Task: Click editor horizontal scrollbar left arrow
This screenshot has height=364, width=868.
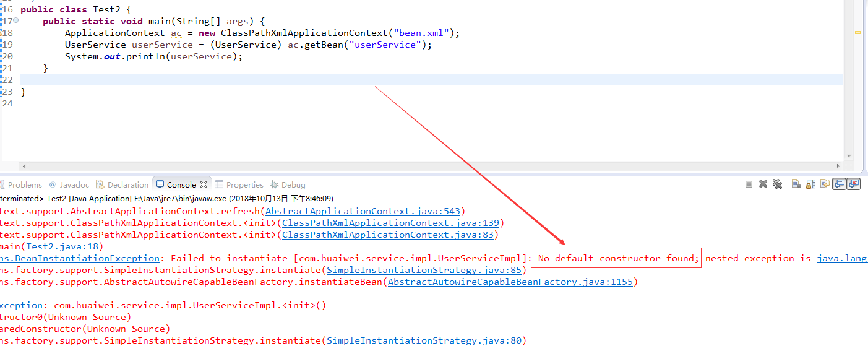Action: click(24, 166)
